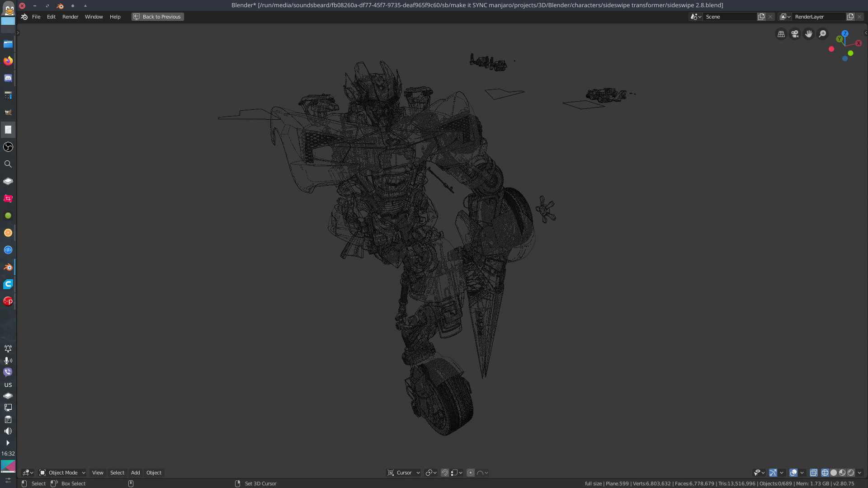Image resolution: width=868 pixels, height=488 pixels.
Task: Open the Render menu
Action: pyautogui.click(x=70, y=17)
